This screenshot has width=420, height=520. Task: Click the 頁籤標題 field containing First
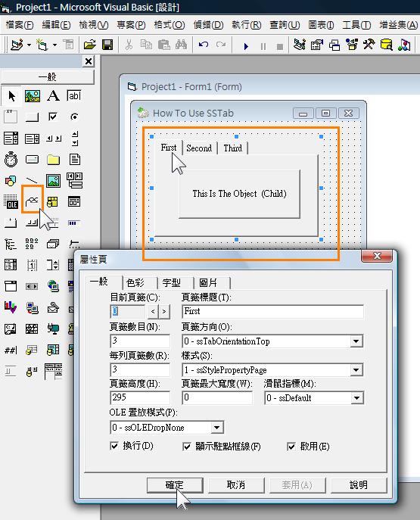point(272,311)
